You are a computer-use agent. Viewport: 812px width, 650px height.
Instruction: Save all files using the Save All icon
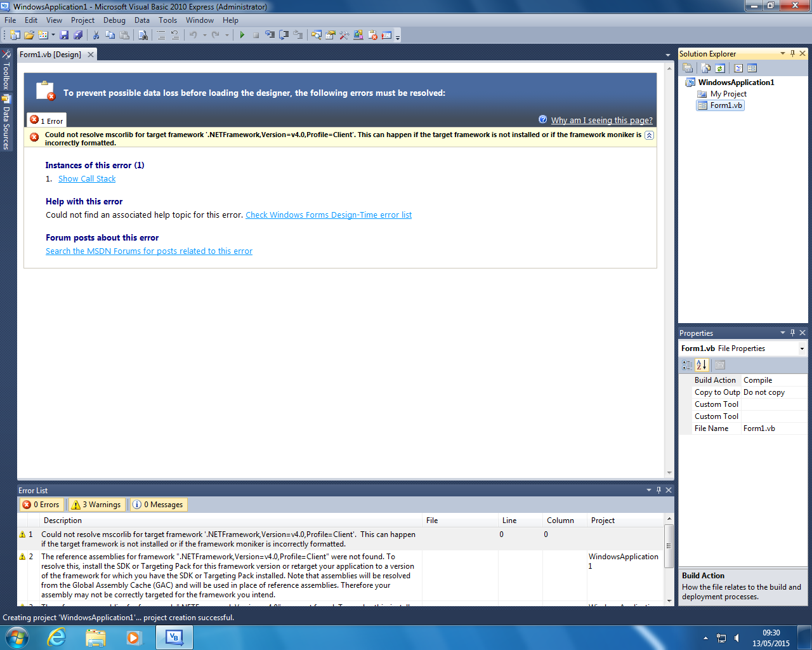point(79,35)
